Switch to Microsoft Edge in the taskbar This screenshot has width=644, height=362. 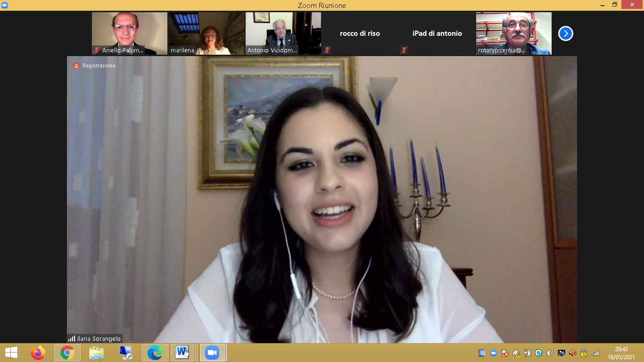155,353
